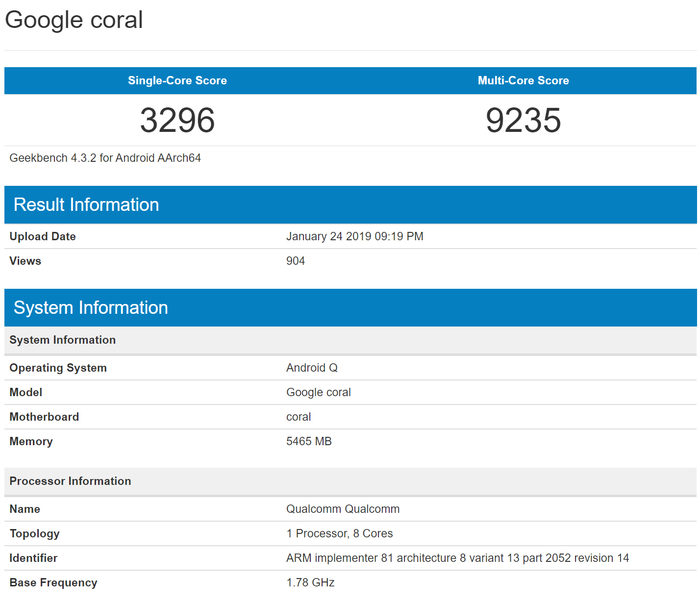Select the multi-core score value 9235
The width and height of the screenshot is (700, 606).
(x=523, y=120)
